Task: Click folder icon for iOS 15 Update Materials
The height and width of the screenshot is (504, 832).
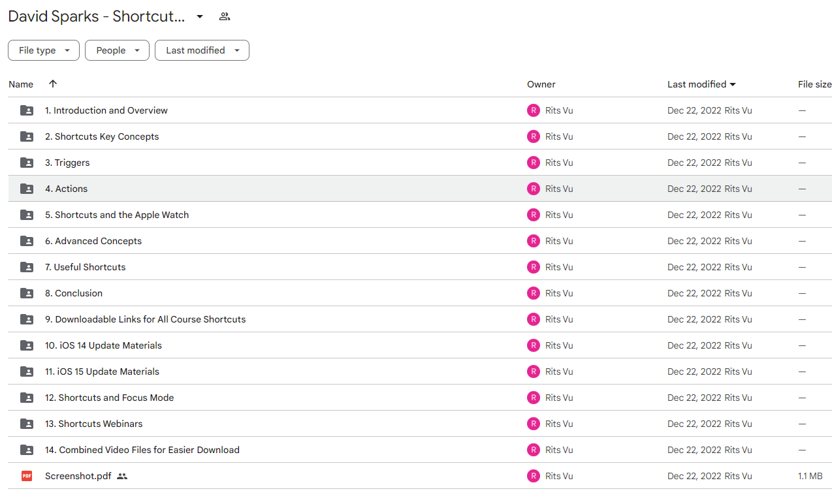Action: click(27, 371)
